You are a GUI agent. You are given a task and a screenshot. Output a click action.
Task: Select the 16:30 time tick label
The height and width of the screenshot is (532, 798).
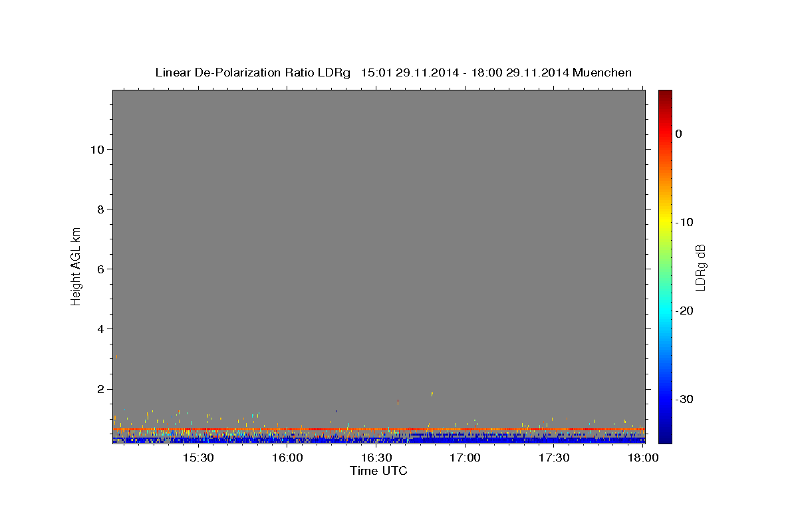(x=376, y=458)
